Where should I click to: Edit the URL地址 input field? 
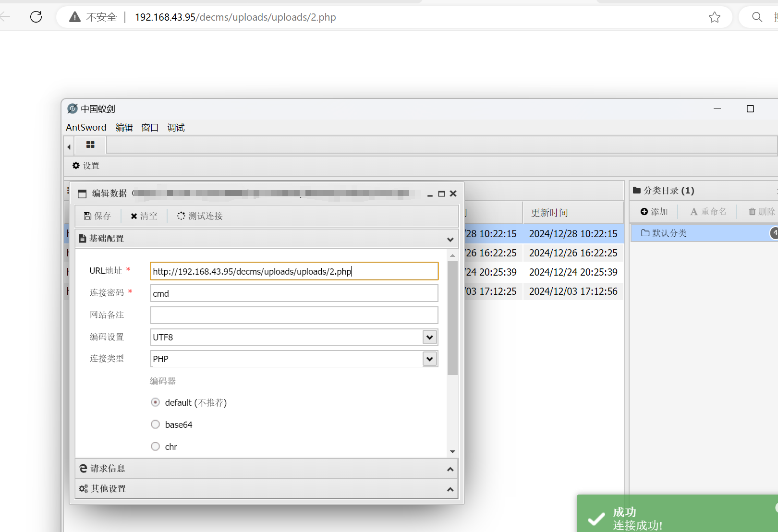294,271
